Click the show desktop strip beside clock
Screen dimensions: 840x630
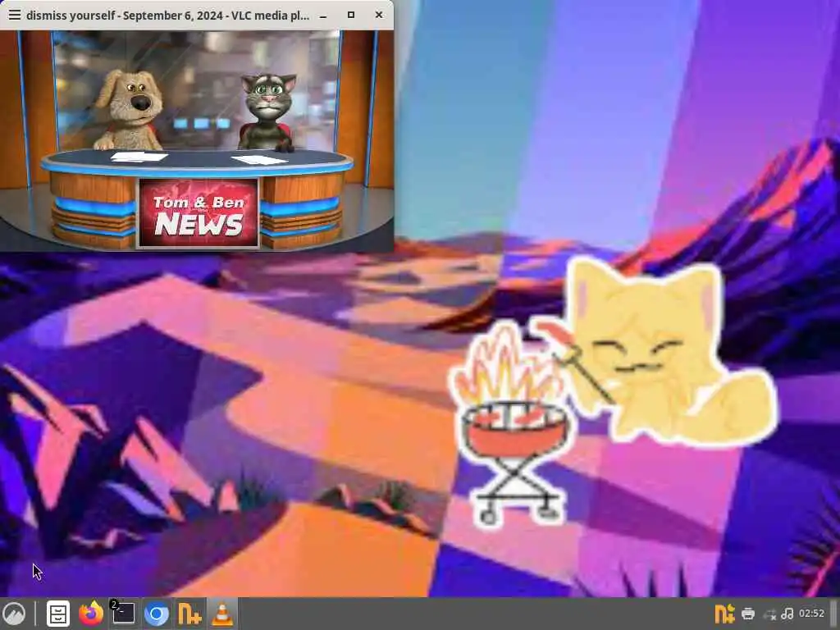coord(833,614)
